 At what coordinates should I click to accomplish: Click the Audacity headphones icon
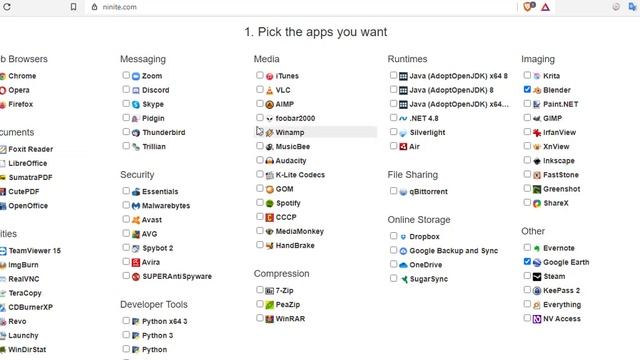[x=269, y=161]
